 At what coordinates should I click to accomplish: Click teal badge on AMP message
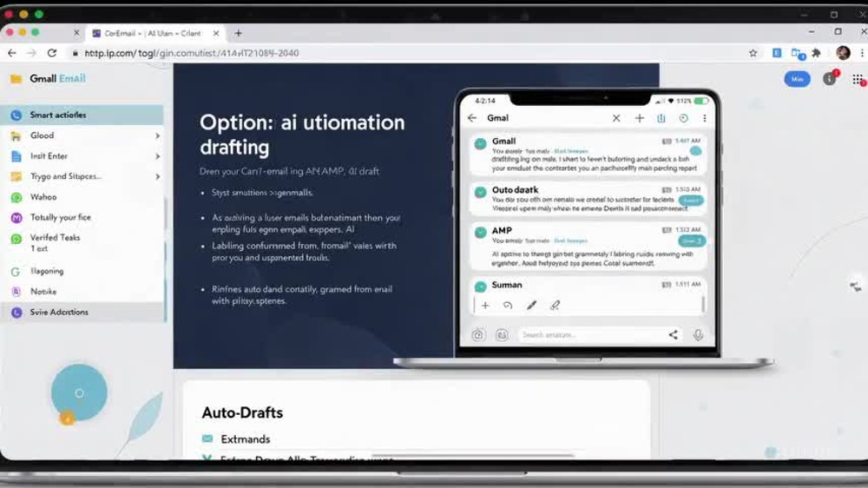692,241
